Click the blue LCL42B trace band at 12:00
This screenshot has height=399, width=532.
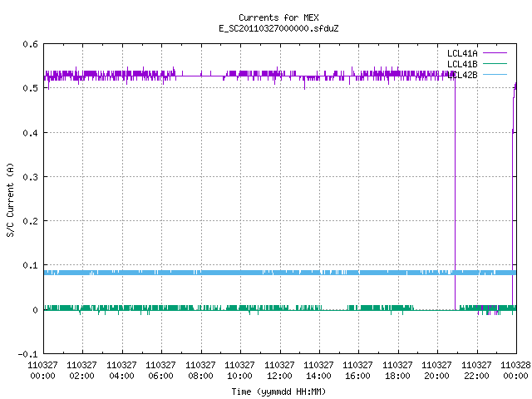pyautogui.click(x=280, y=273)
